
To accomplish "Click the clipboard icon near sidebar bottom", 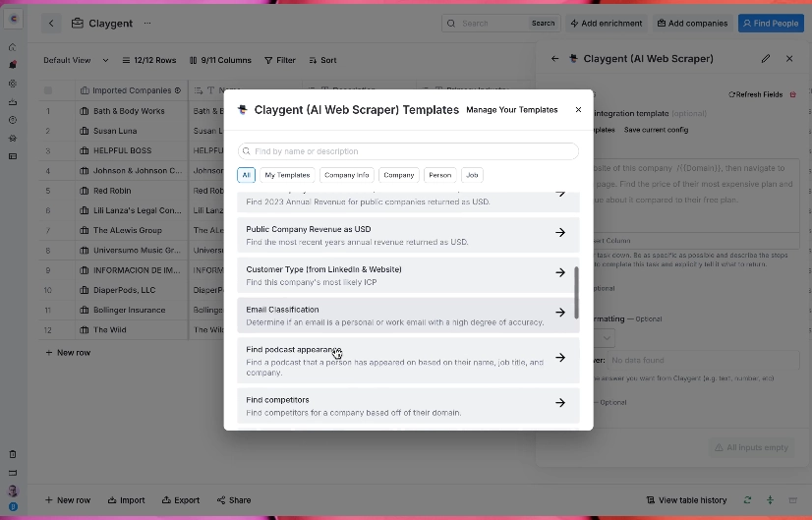I will tap(13, 454).
